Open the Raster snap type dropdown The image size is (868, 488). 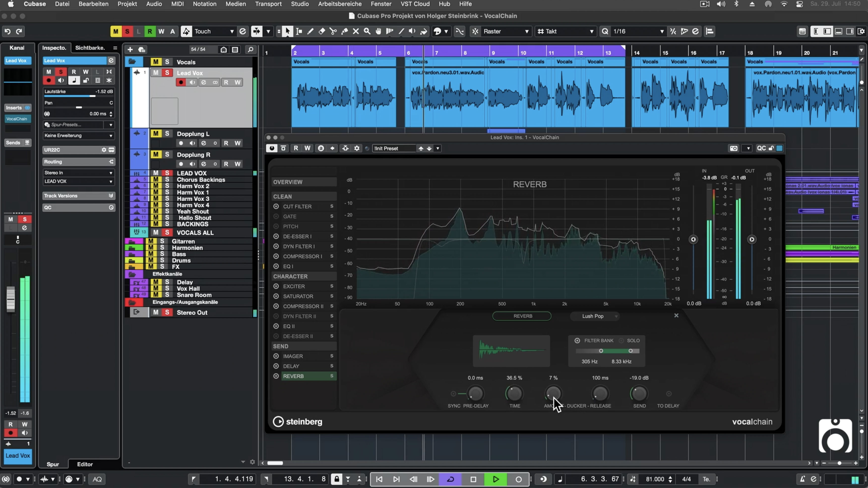pos(506,31)
